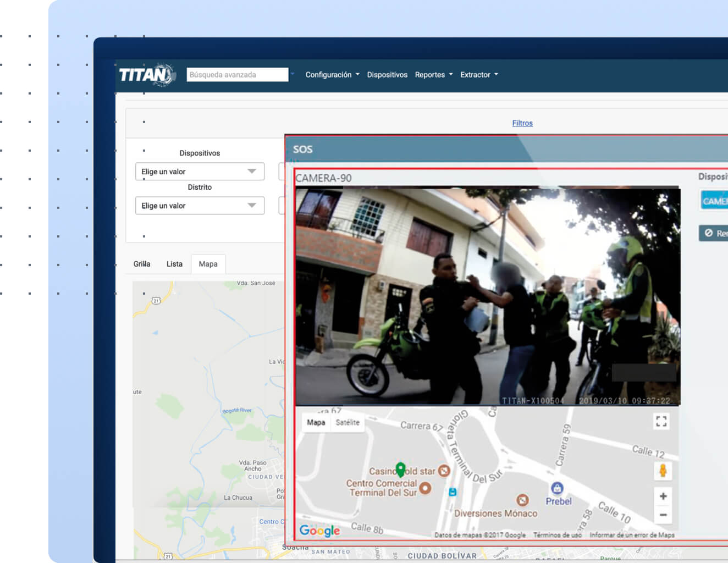Switch to the Lista tab
Screen dimensions: 728x563
click(174, 264)
